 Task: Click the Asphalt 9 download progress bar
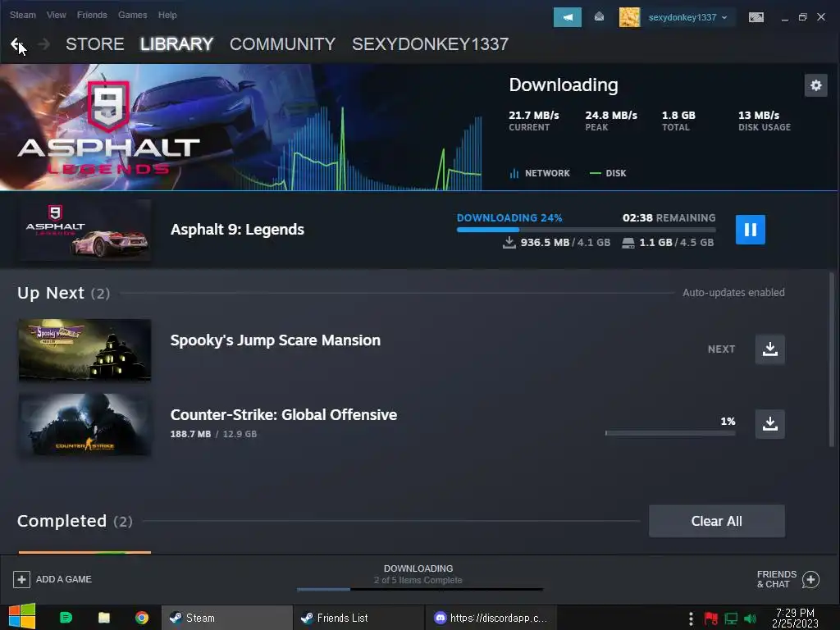[x=586, y=230]
